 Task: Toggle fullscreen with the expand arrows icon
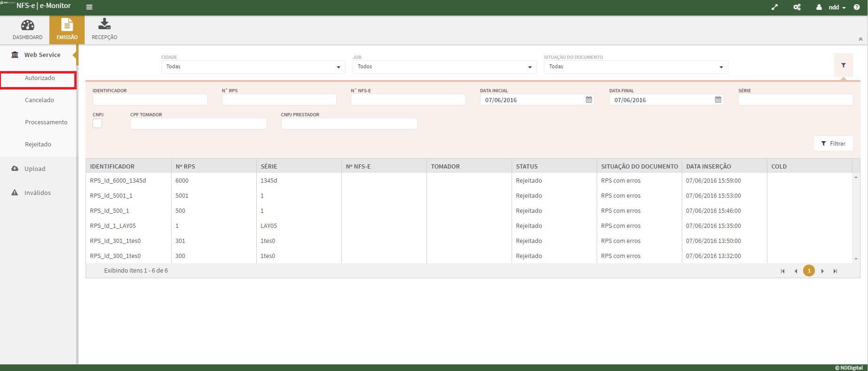click(774, 7)
